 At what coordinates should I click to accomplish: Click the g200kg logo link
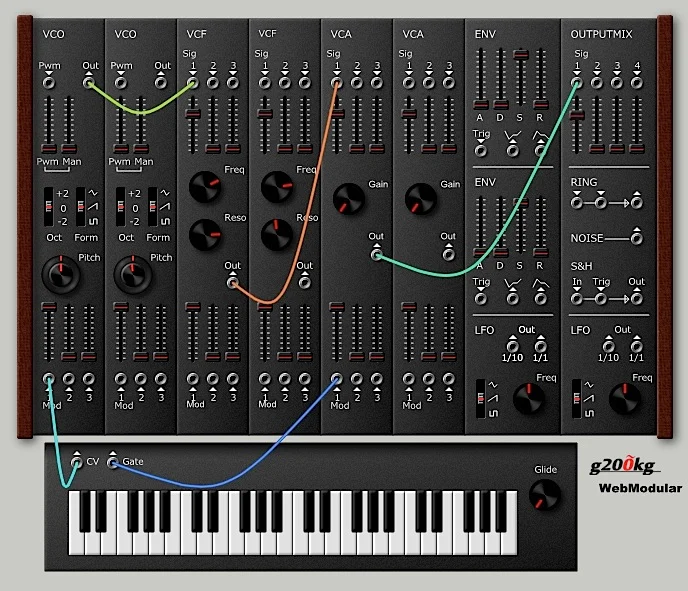(624, 465)
